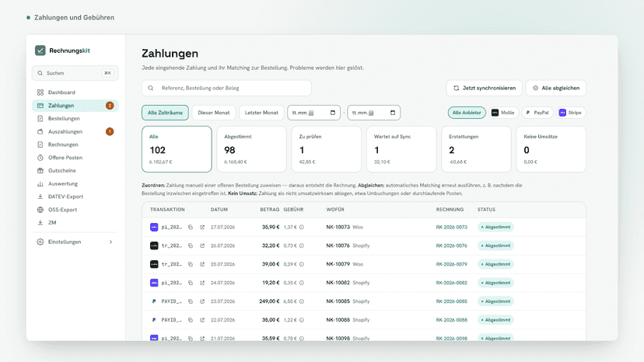Open external link for NK-10085 transaction

coord(202,301)
